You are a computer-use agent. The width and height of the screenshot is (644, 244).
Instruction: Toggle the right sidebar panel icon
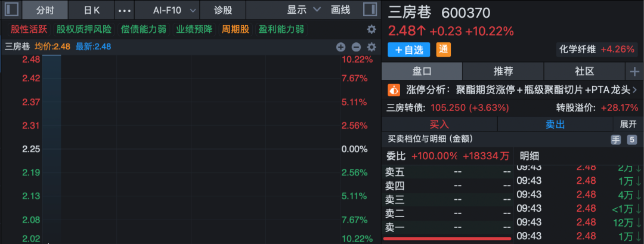370,10
